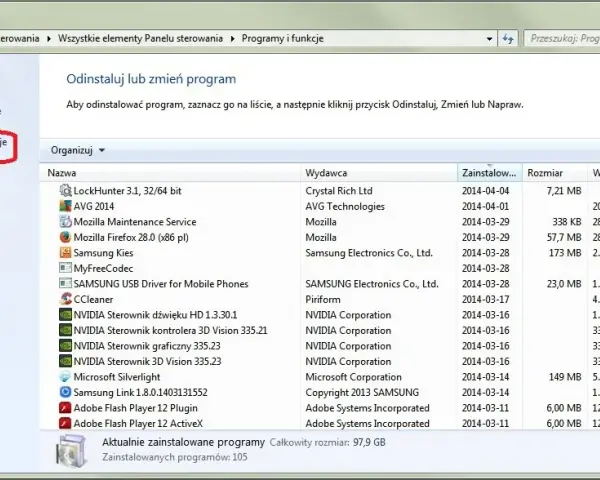Click size value 57,7 MB
The height and width of the screenshot is (480, 600).
click(x=564, y=237)
